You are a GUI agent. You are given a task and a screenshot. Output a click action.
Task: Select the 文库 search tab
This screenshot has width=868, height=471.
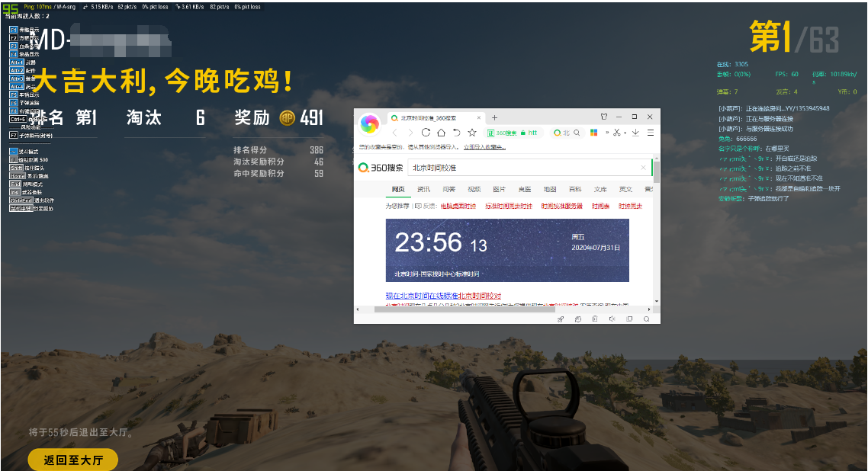point(600,189)
